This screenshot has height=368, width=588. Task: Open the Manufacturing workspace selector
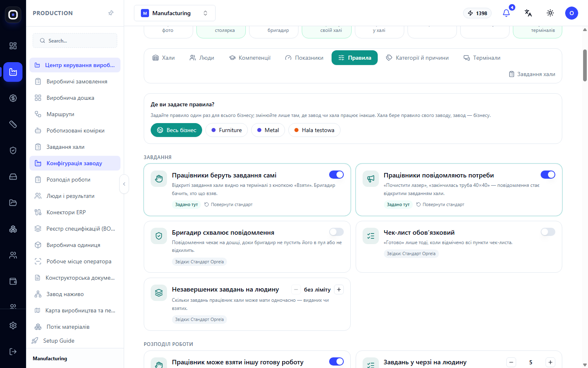(x=175, y=13)
